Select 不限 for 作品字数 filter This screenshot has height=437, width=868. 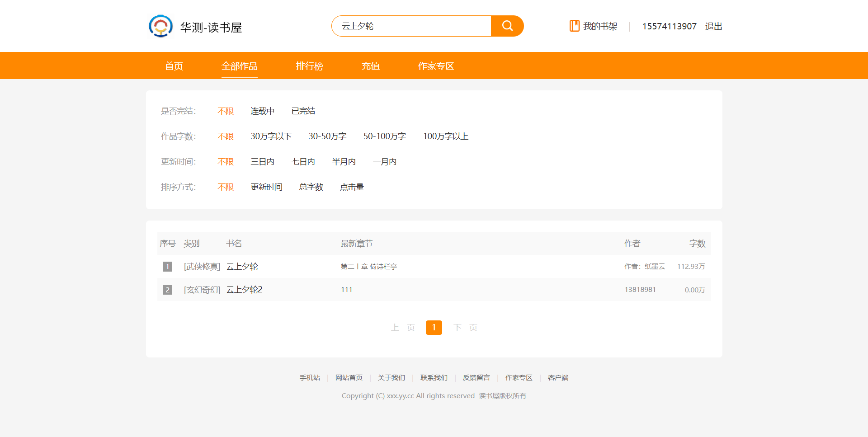pyautogui.click(x=226, y=136)
